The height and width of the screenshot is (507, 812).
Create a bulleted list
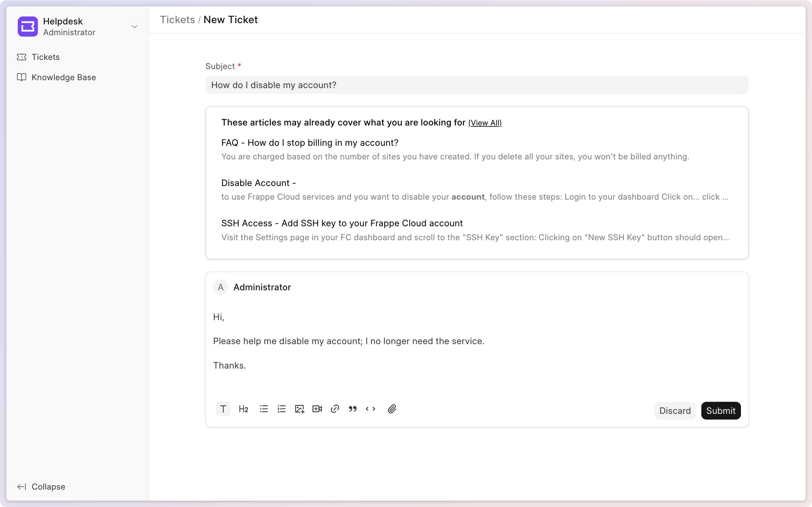(x=264, y=409)
